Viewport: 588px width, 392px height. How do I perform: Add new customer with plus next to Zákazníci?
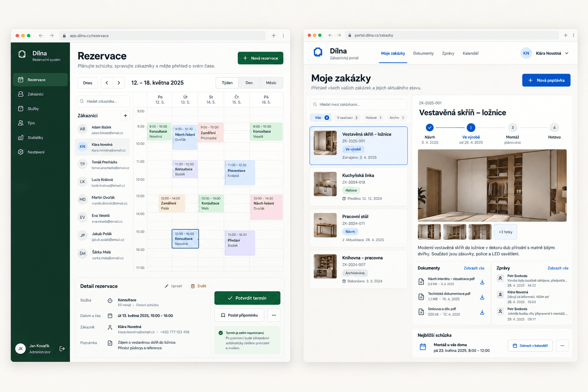125,116
